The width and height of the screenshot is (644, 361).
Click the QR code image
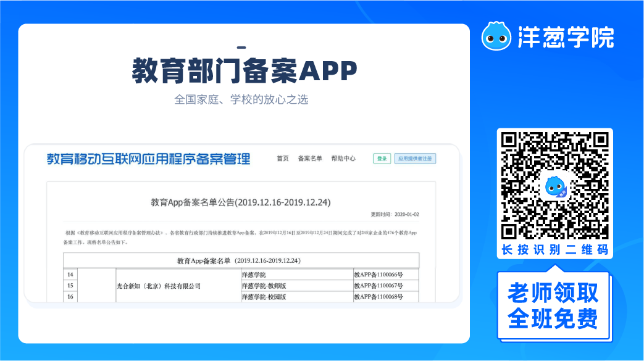554,186
